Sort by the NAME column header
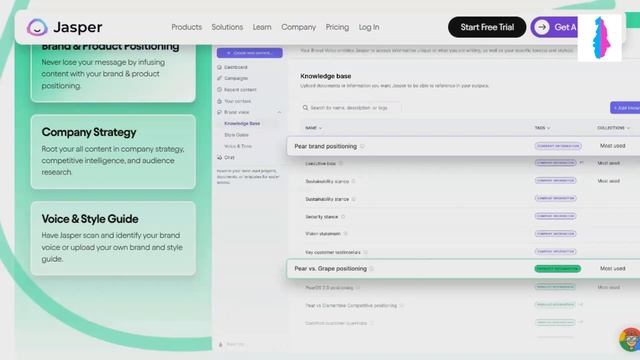Image resolution: width=640 pixels, height=360 pixels. coord(313,128)
